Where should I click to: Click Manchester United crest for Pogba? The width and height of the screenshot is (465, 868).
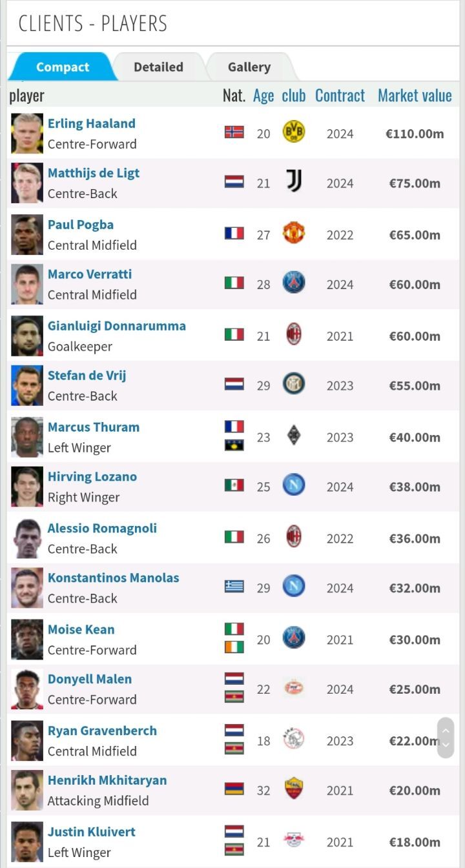click(x=294, y=233)
